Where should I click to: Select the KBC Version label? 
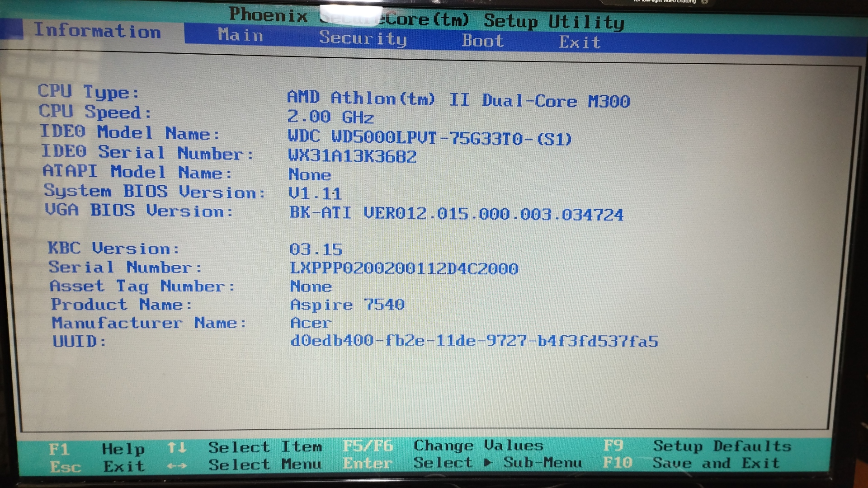114,248
